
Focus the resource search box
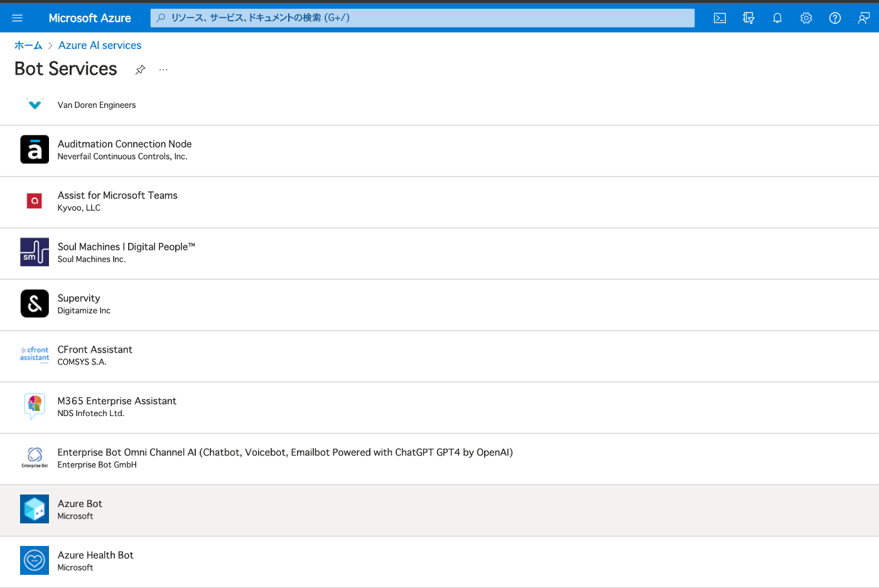423,18
